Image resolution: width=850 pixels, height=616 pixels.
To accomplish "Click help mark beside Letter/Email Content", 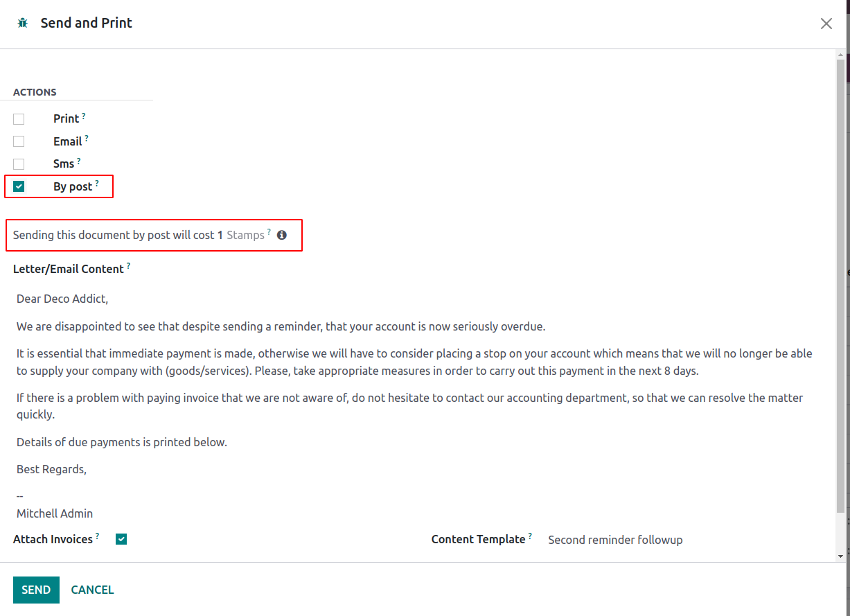I will (129, 266).
